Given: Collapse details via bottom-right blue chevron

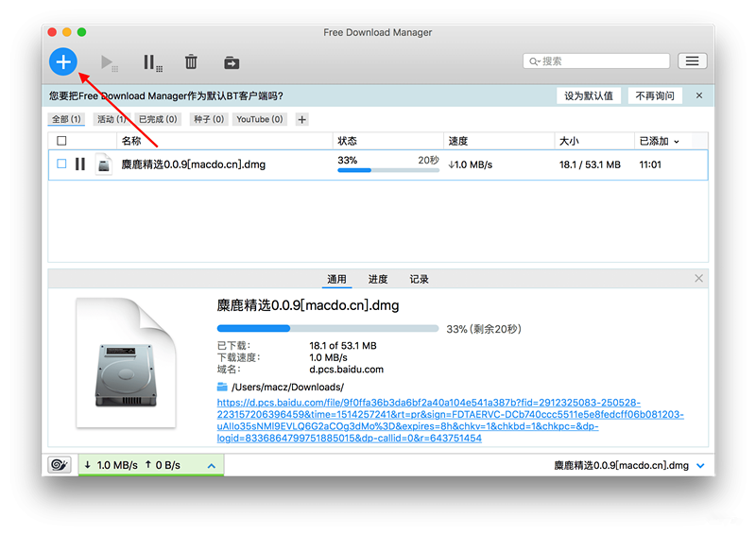Looking at the screenshot, I should (x=700, y=466).
